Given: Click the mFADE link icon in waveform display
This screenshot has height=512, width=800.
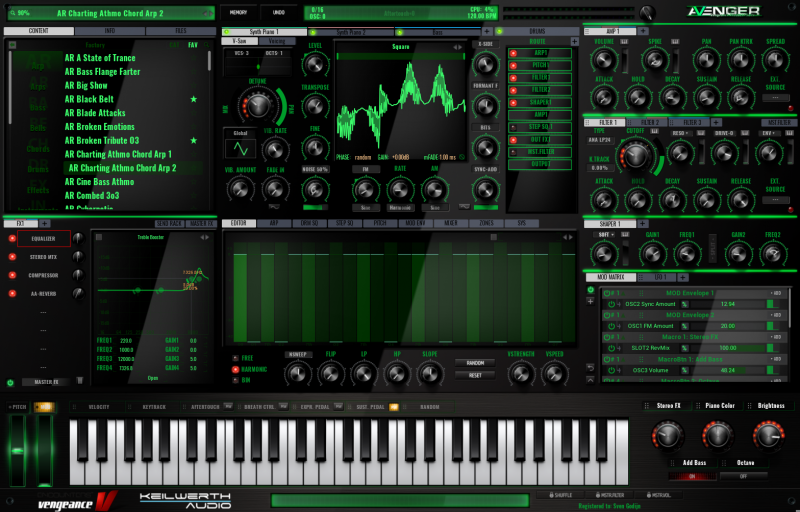Looking at the screenshot, I should pyautogui.click(x=462, y=157).
